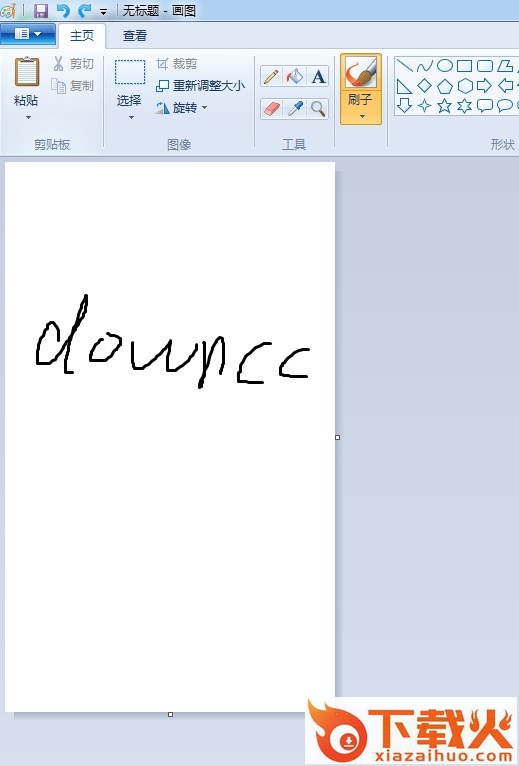
Task: Choose the oval shape
Action: point(444,65)
